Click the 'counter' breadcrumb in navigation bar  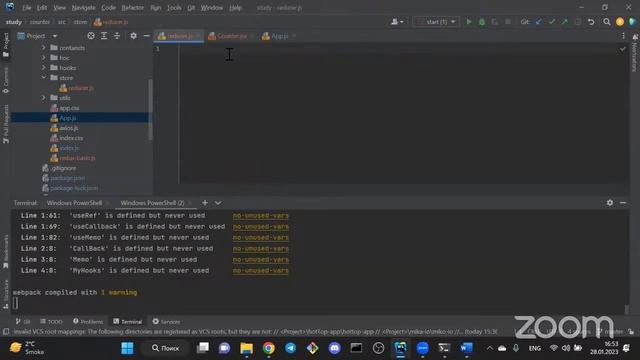(40, 22)
